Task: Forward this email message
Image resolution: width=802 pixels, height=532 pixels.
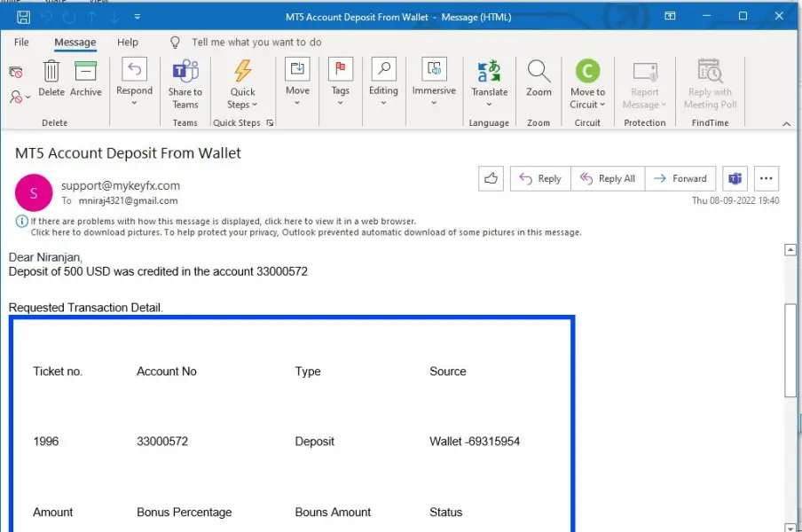Action: [680, 178]
